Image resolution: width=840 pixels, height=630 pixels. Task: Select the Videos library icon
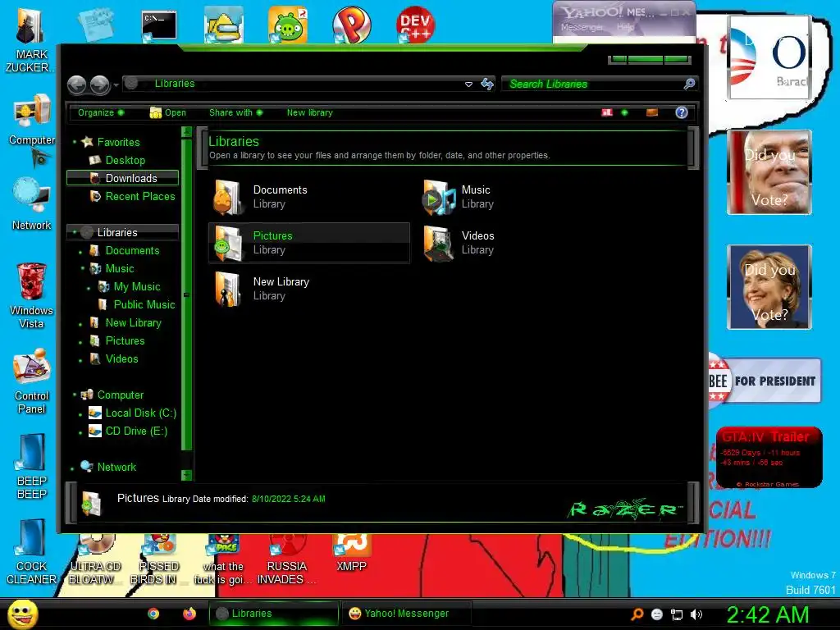pos(438,243)
